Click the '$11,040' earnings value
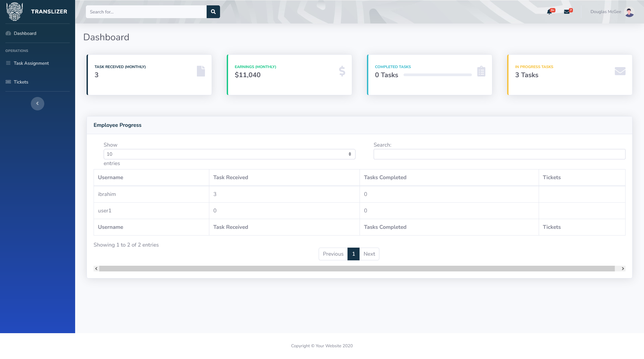Screen dimensions: 644x359 [x=248, y=75]
